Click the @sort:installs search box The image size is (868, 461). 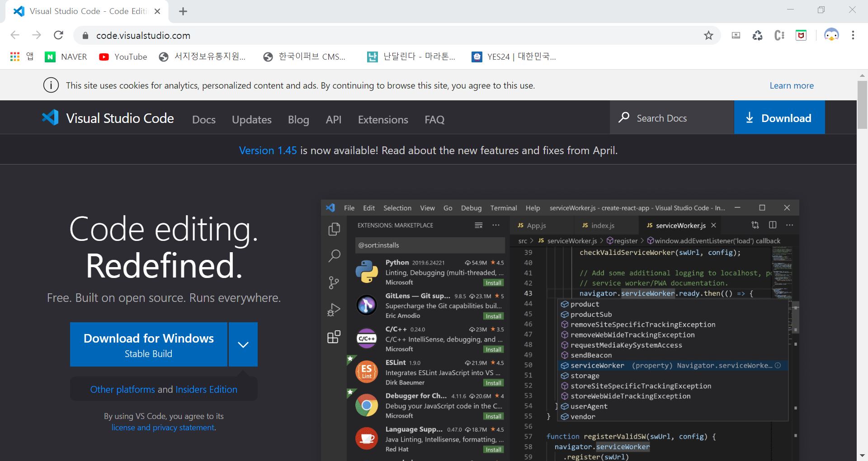click(430, 245)
